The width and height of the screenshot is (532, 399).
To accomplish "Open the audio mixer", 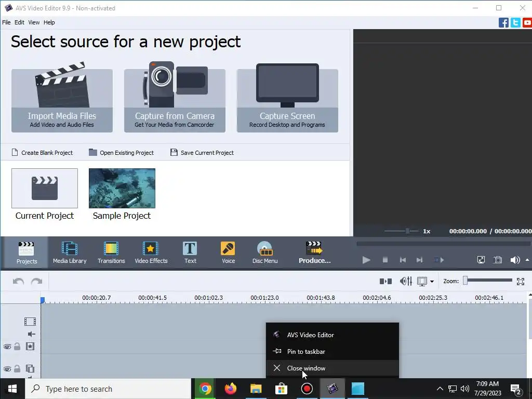I will pos(406,281).
